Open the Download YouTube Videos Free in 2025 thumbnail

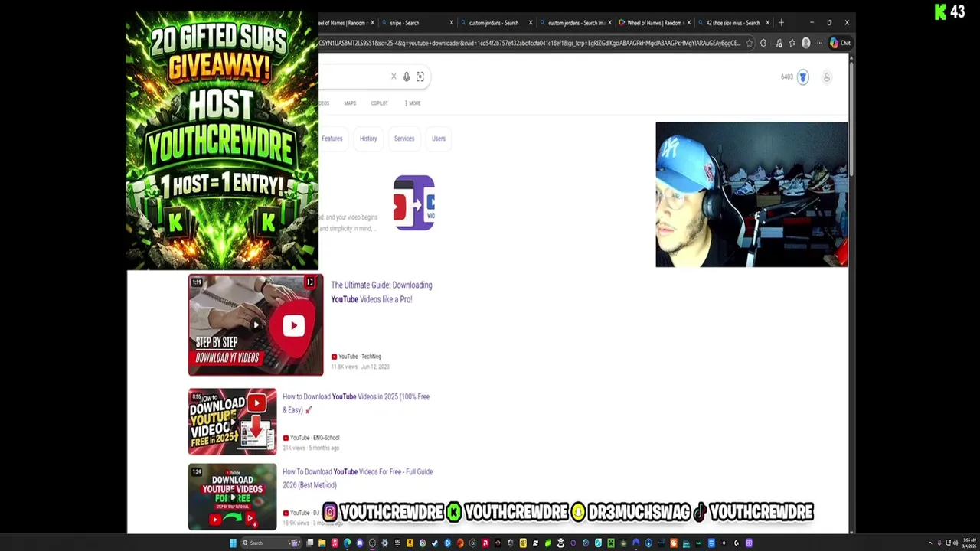[233, 422]
